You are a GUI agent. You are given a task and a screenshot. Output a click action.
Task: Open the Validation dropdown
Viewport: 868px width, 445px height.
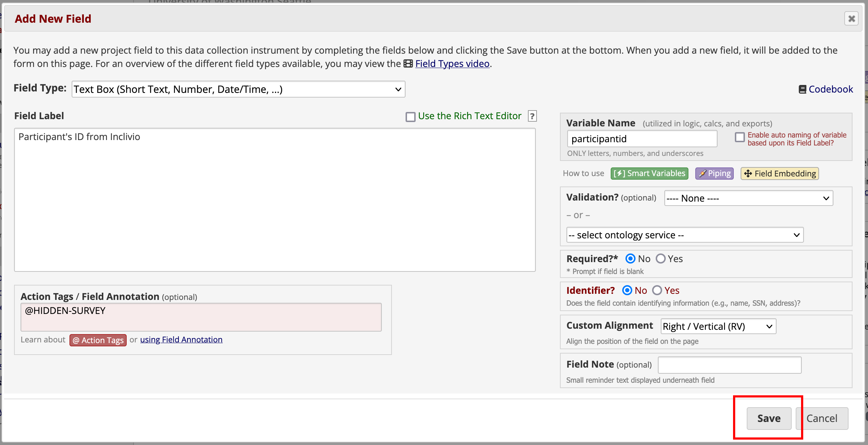pos(749,198)
